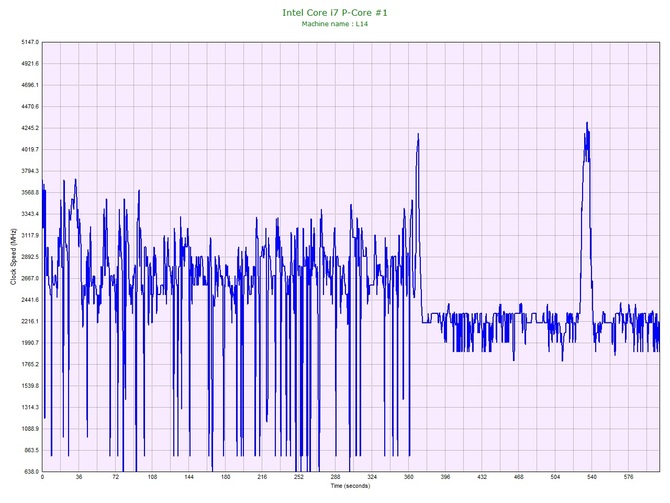The image size is (670, 503).
Task: Click the 3117.9 y-axis value
Action: coord(30,235)
